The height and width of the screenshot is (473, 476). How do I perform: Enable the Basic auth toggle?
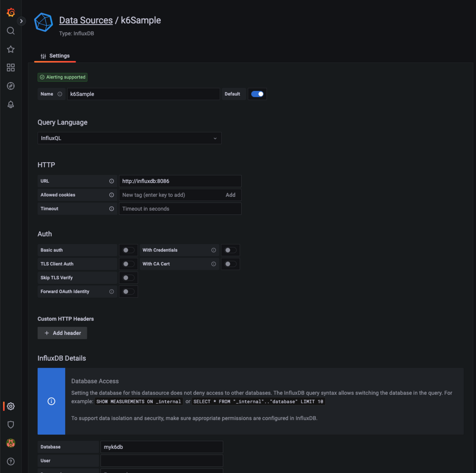tap(128, 250)
